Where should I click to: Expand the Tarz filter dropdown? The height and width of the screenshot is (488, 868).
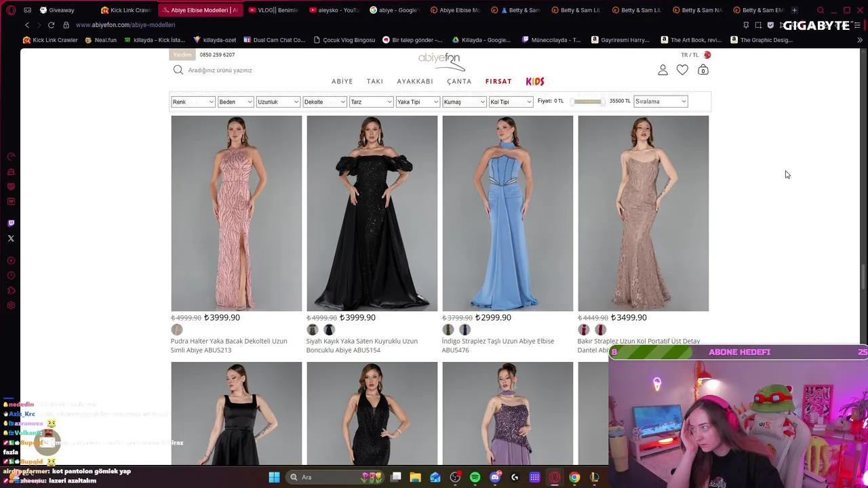[371, 102]
